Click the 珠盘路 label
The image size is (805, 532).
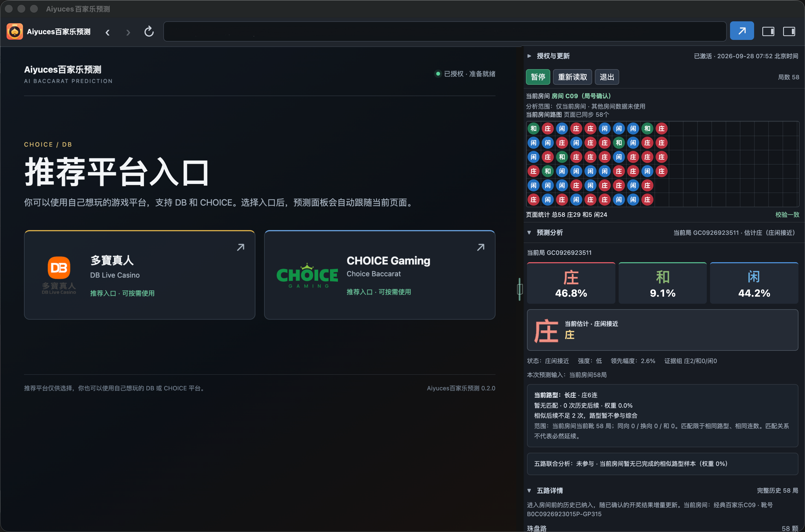tap(537, 528)
